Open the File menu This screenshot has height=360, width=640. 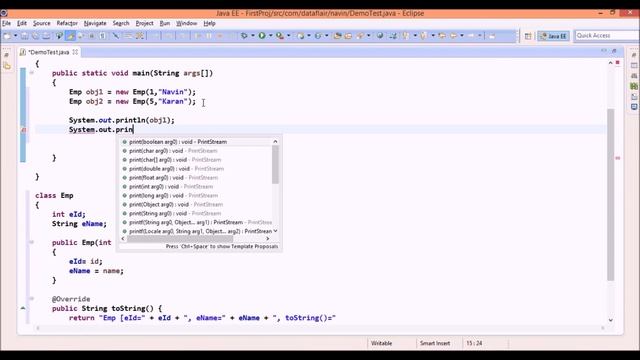[6, 23]
